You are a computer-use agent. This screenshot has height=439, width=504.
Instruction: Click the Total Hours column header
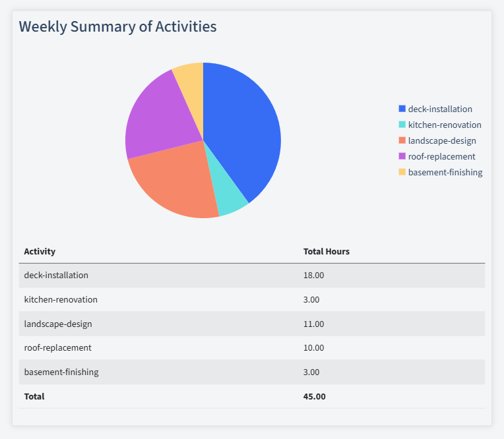click(327, 251)
